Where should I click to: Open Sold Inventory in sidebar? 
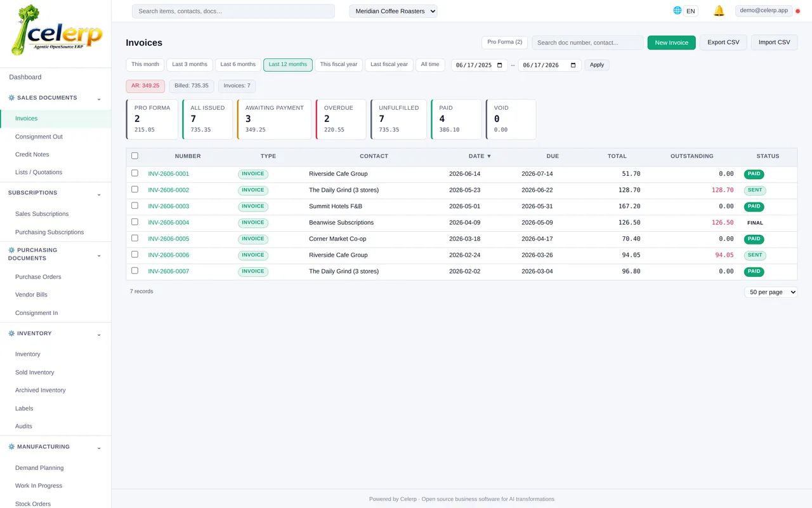point(35,372)
